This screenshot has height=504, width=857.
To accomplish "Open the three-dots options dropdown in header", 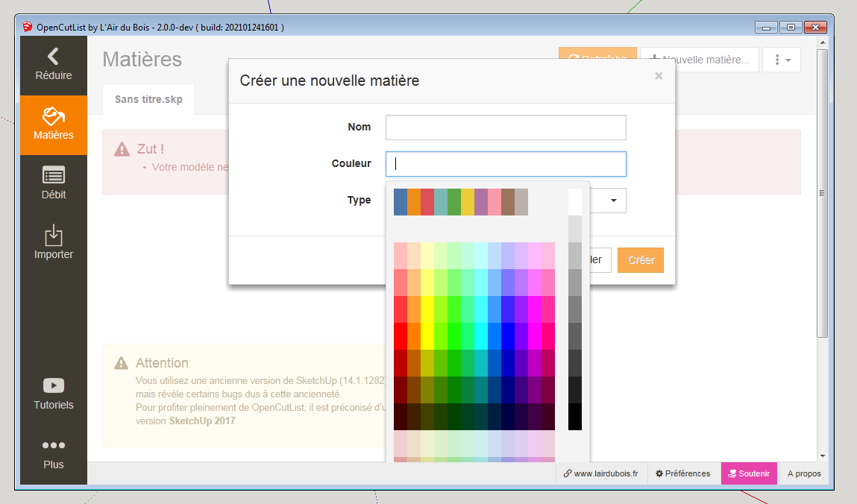I will point(782,60).
